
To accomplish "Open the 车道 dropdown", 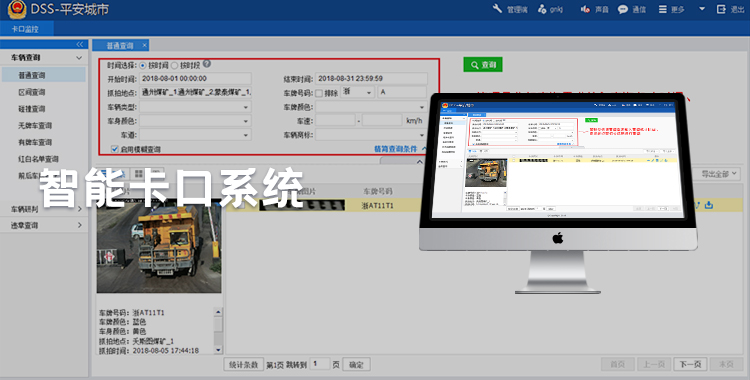I will click(195, 135).
